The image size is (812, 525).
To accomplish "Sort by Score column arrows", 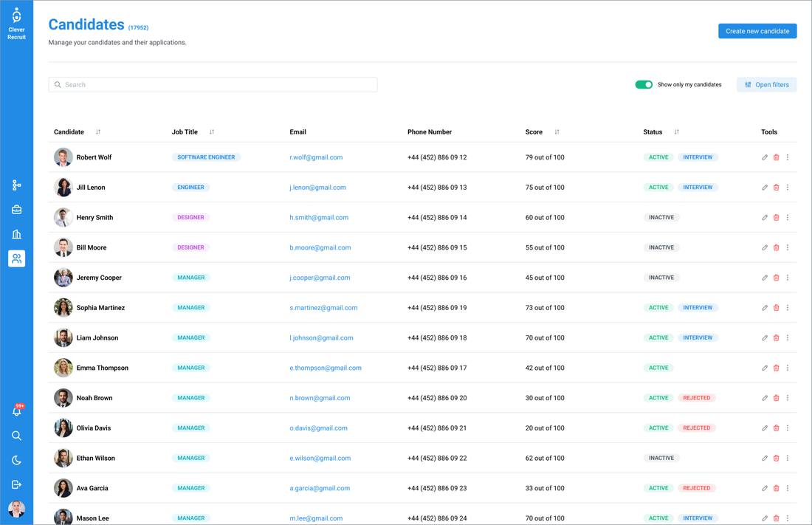I will point(557,132).
